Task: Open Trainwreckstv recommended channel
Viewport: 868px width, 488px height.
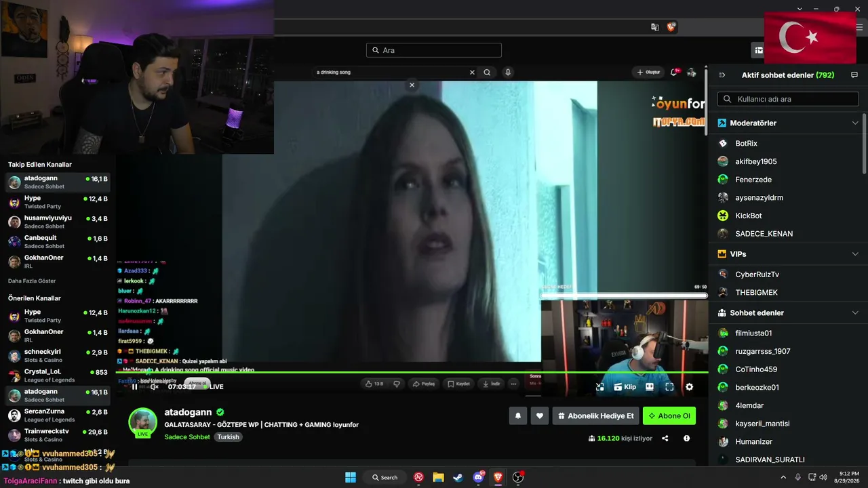Action: pyautogui.click(x=58, y=435)
